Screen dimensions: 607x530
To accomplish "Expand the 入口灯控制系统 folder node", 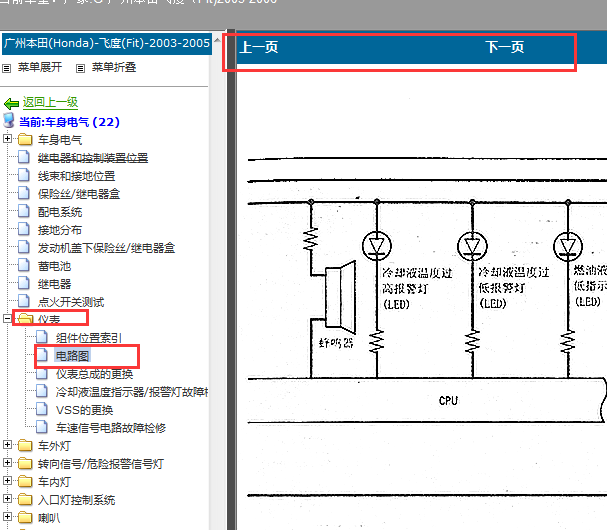I will pos(7,498).
